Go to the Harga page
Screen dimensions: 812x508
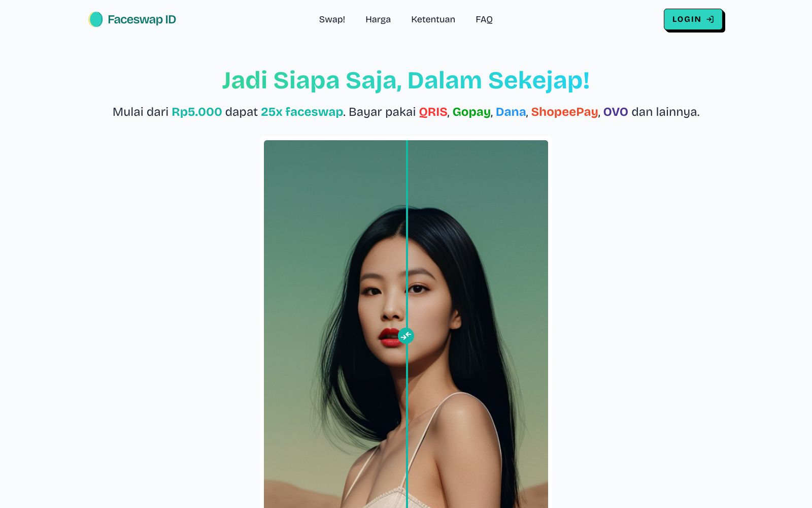click(x=378, y=19)
